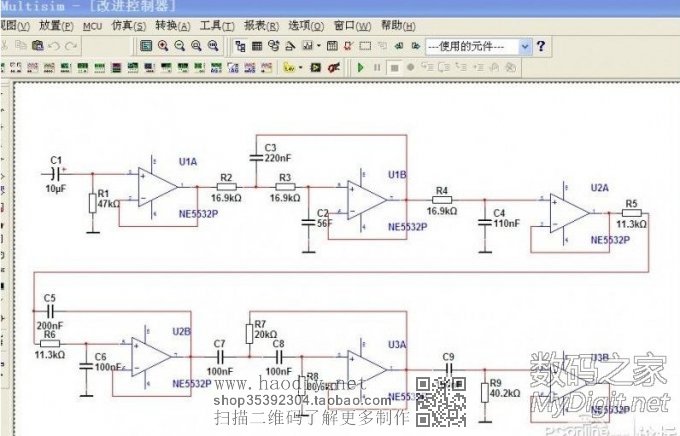The width and height of the screenshot is (680, 436).
Task: Expand the yellow instrument probe dropdown arrow
Action: tap(299, 67)
